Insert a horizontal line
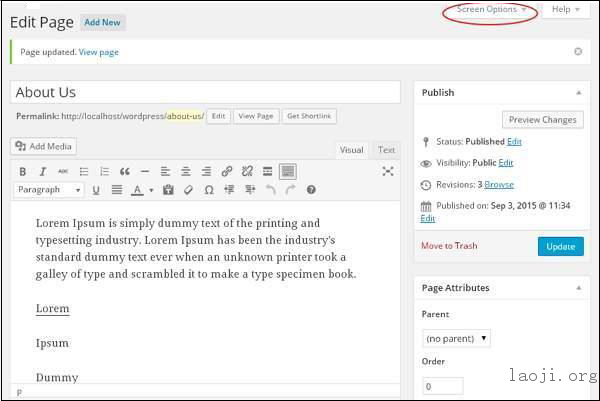This screenshot has height=401, width=600. tap(145, 171)
